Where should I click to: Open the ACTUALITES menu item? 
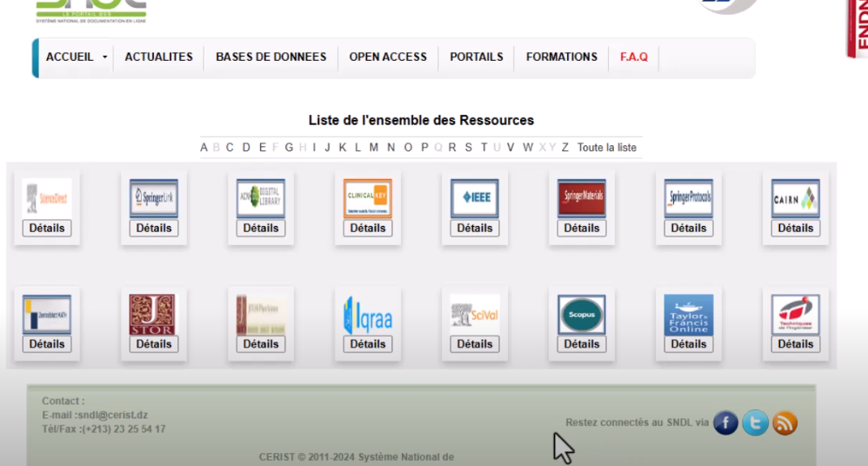point(159,57)
